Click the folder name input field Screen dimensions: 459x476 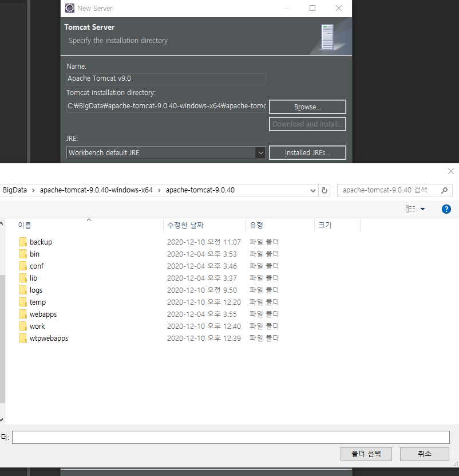point(231,438)
